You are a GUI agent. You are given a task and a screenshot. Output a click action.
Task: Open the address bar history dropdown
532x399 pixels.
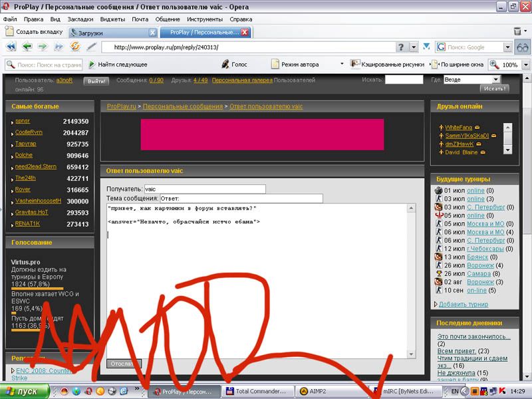click(x=413, y=47)
